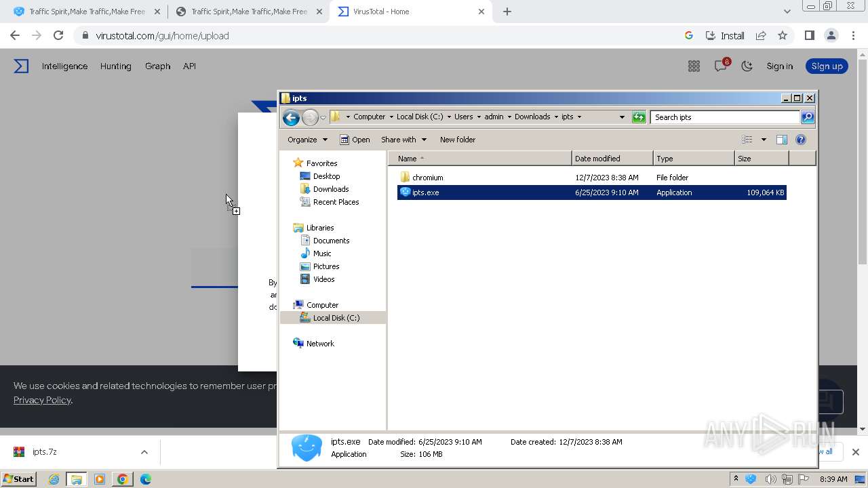
Task: Open API menu on VirusTotal
Action: (x=189, y=66)
